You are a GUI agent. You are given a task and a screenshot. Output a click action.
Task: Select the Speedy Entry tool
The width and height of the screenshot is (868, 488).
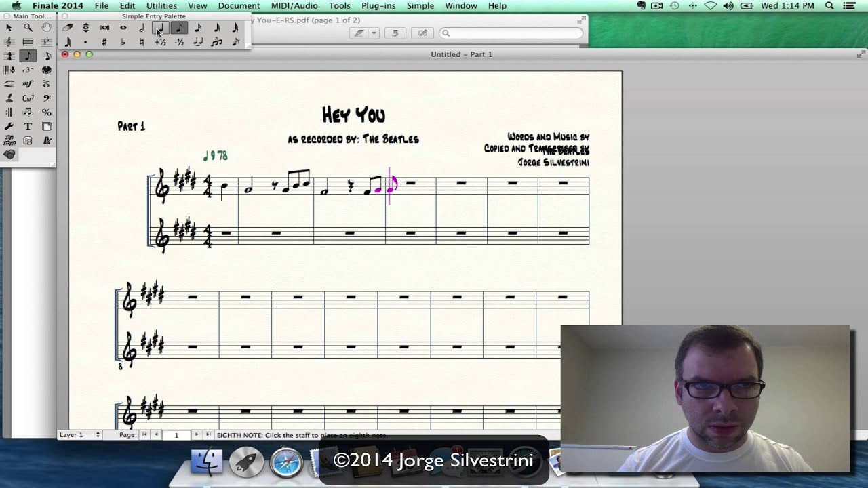click(46, 56)
